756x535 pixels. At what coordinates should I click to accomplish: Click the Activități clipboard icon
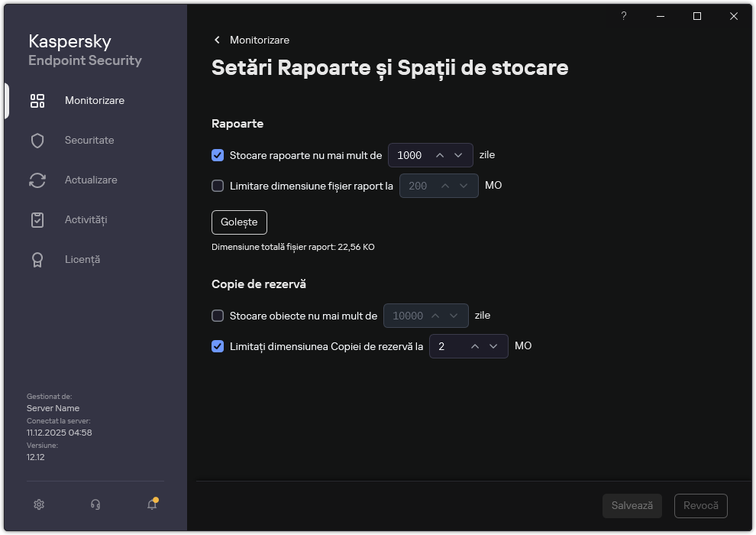point(37,219)
